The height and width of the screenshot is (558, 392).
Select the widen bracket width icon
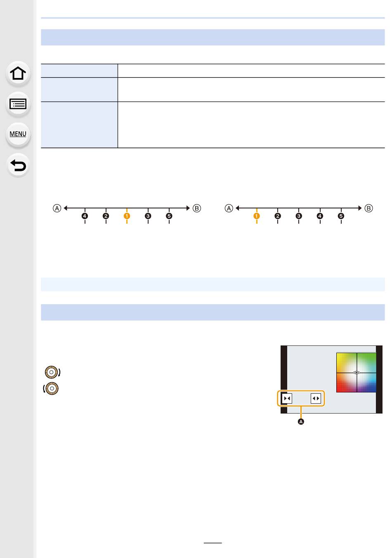coord(316,399)
